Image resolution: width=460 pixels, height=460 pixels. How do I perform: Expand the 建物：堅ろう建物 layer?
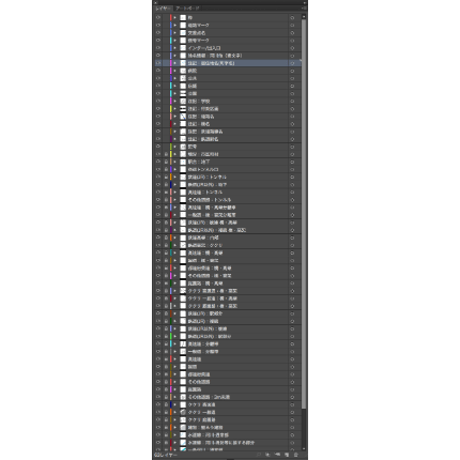175,427
